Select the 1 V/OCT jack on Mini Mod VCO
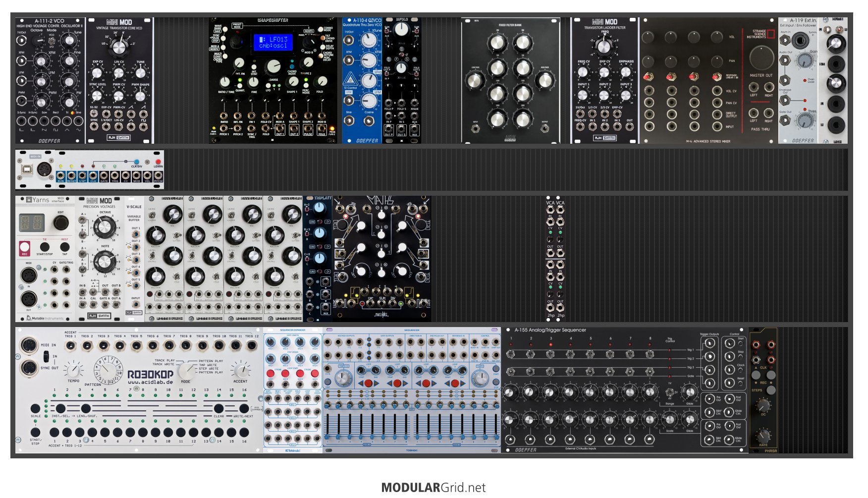Viewport: 868px width, 498px height. tap(107, 127)
